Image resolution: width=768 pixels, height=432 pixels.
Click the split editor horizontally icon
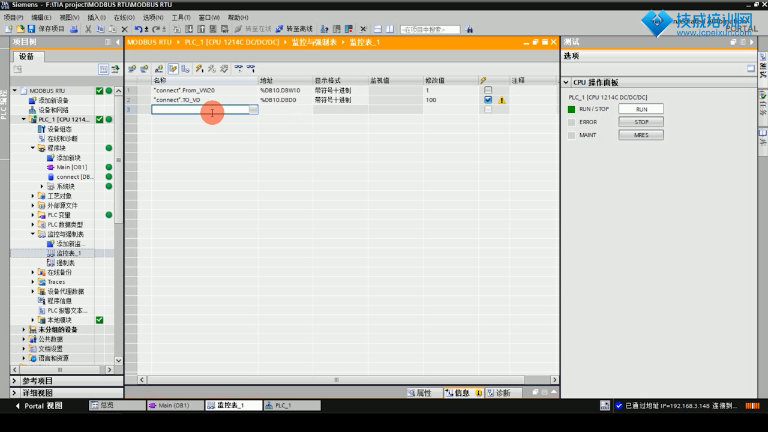coord(378,29)
